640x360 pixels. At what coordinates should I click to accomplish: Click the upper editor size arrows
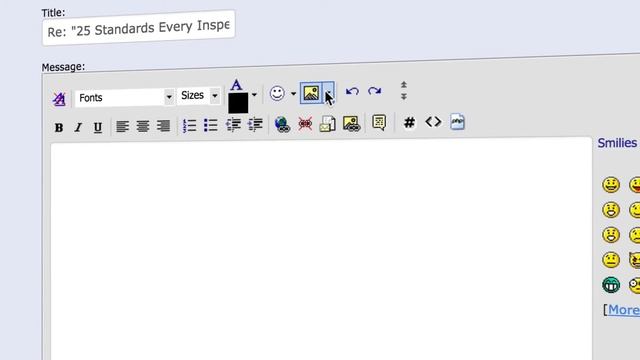click(x=404, y=84)
